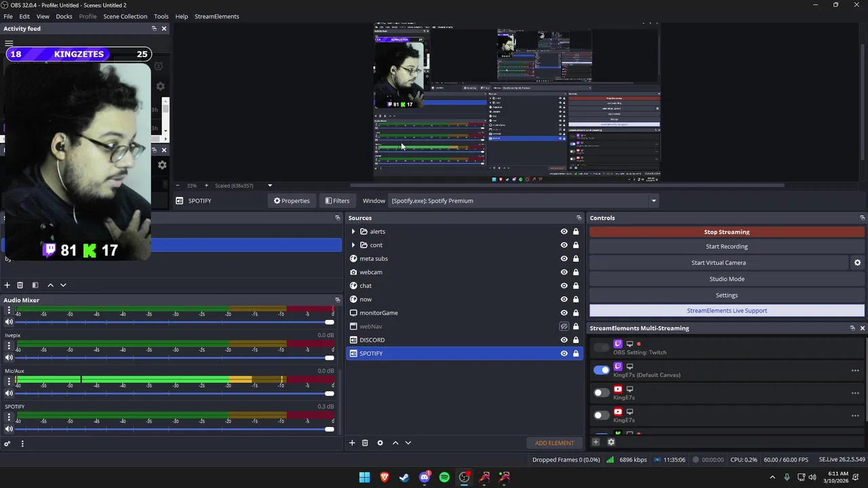This screenshot has height=488, width=868.
Task: Mute the Mic/Aux mixer channel speaker
Action: pyautogui.click(x=9, y=393)
